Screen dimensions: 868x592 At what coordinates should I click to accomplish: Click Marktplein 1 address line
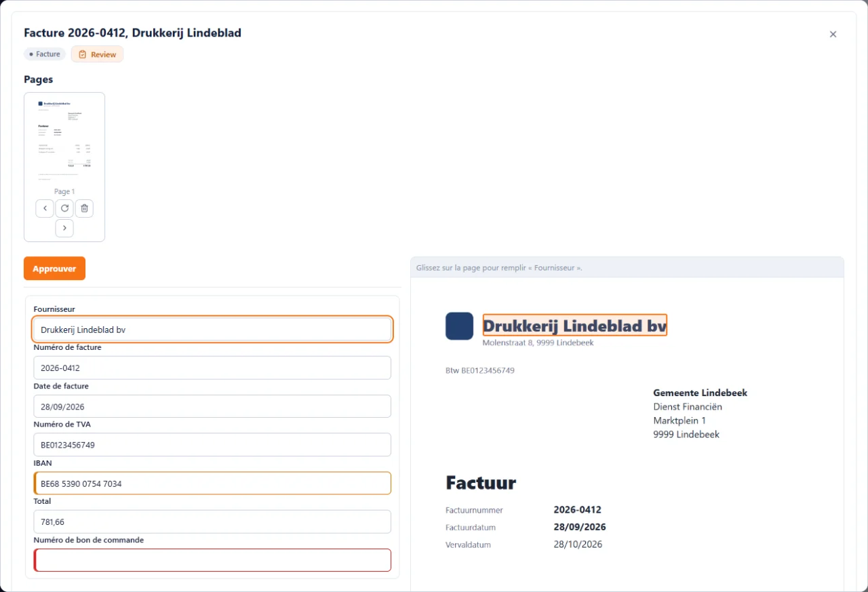pos(679,421)
